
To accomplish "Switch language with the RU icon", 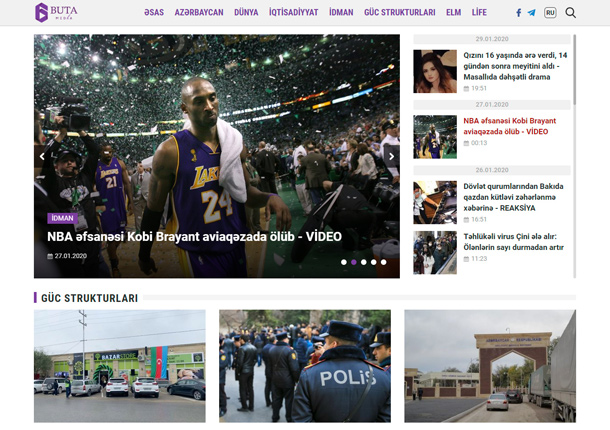I will pyautogui.click(x=550, y=13).
